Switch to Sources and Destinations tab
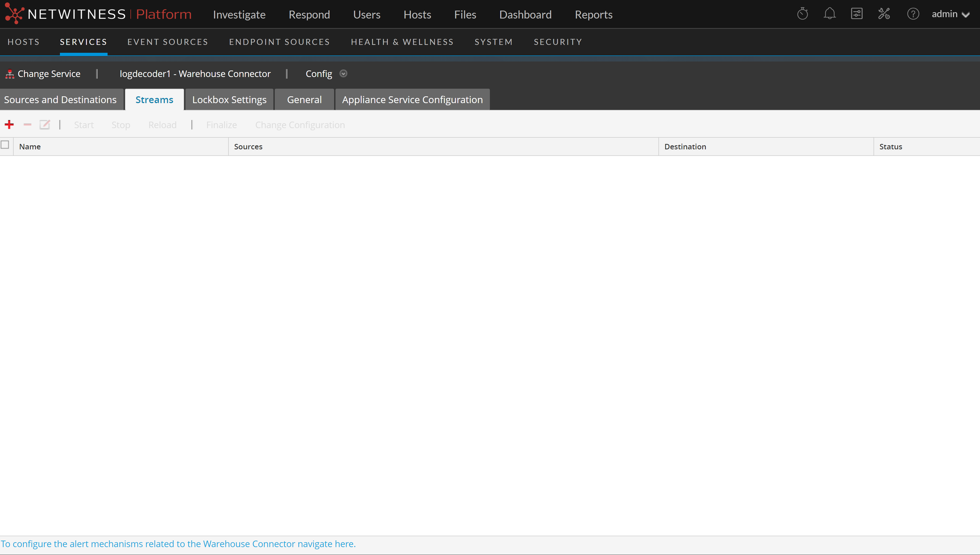The image size is (980, 555). (60, 100)
